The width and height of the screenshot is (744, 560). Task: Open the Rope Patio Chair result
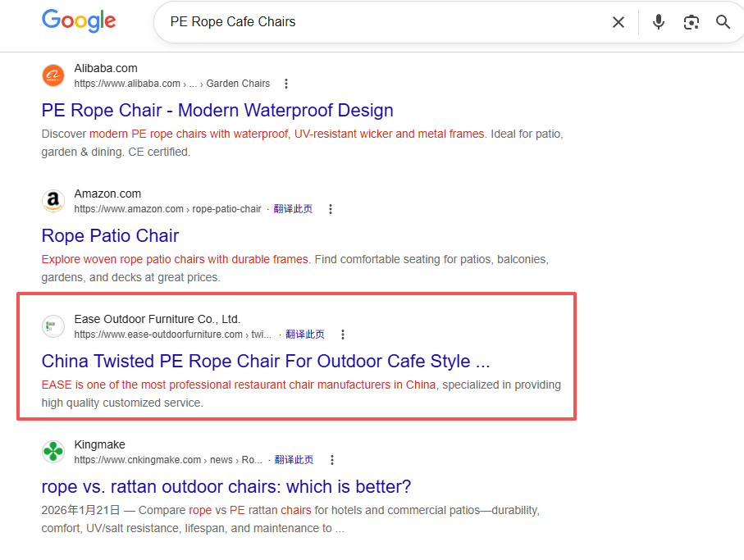110,235
